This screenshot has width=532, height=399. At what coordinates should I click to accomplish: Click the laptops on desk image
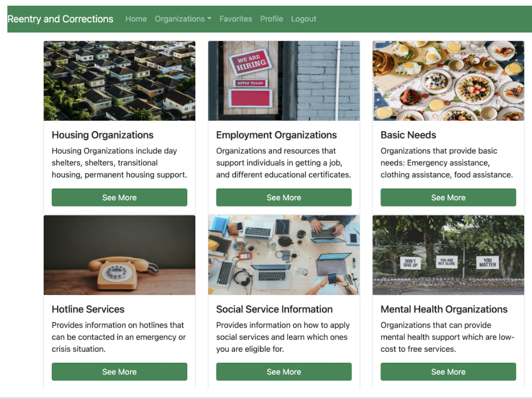coord(284,255)
